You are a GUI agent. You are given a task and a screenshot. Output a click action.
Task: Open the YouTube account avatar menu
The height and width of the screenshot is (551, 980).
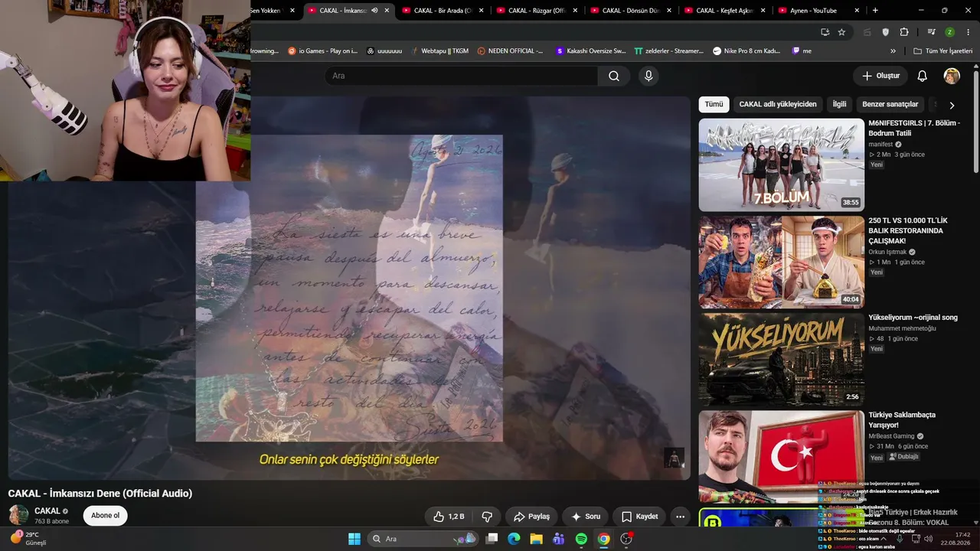click(952, 76)
